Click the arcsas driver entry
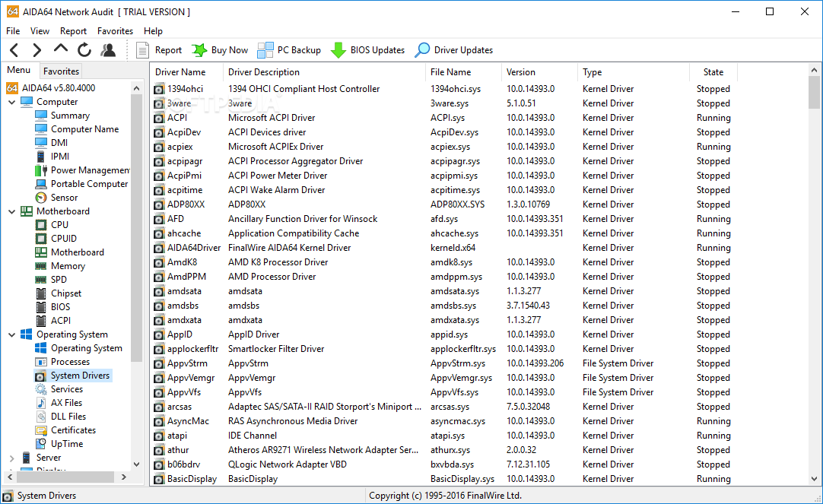Screen dimensions: 823x504 (x=445, y=407)
